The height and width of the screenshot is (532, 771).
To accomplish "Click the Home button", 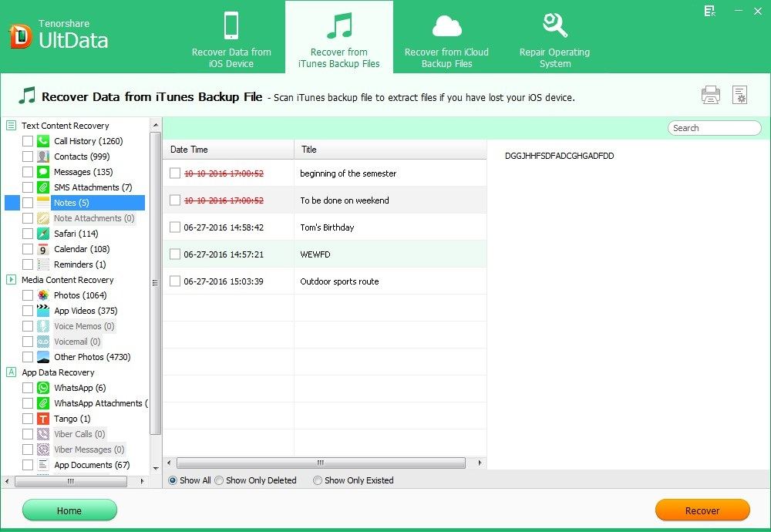I will 69,510.
